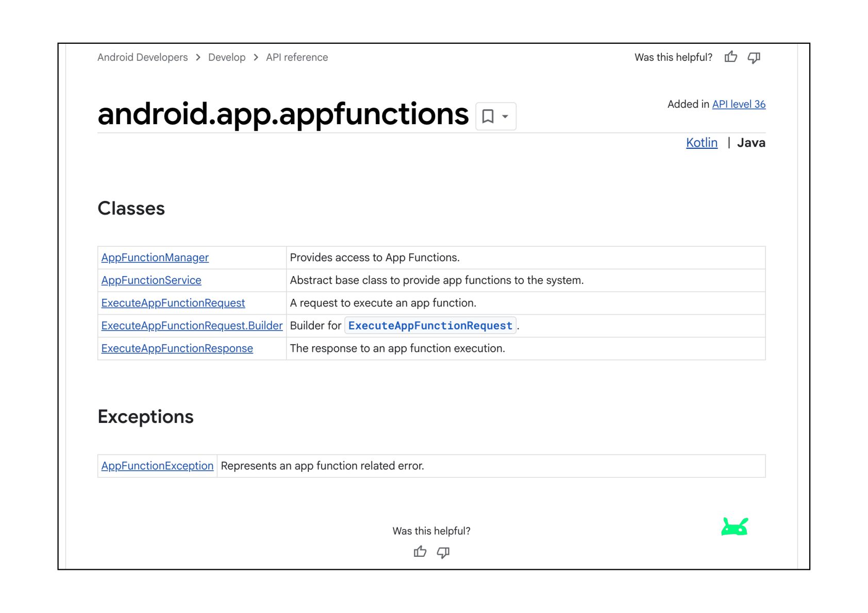Click the bottom thumbs down icon
The height and width of the screenshot is (613, 868).
point(443,552)
